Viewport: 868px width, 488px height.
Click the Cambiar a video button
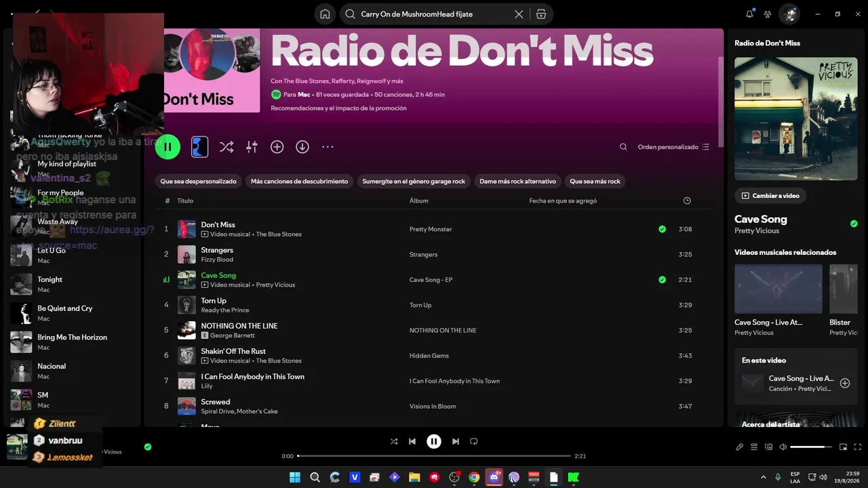pos(770,195)
